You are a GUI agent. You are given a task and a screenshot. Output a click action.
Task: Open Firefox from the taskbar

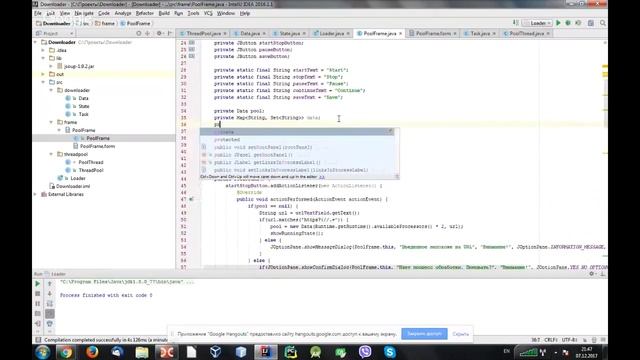[92, 352]
